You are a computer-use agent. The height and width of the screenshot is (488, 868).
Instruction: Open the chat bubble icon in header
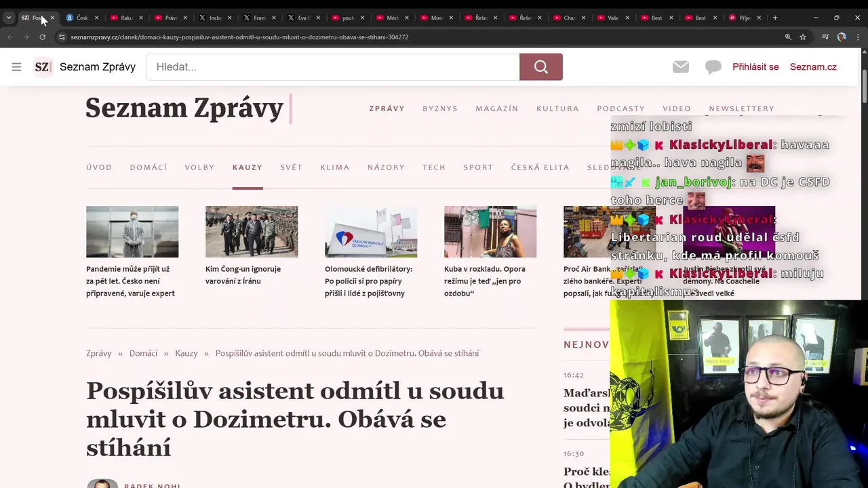[713, 66]
